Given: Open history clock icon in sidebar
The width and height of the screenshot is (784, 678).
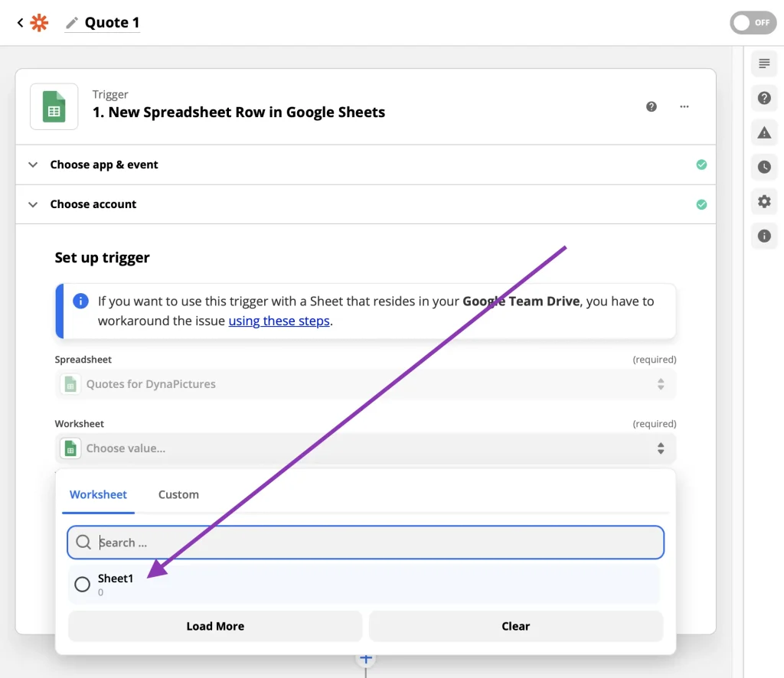Looking at the screenshot, I should [764, 167].
